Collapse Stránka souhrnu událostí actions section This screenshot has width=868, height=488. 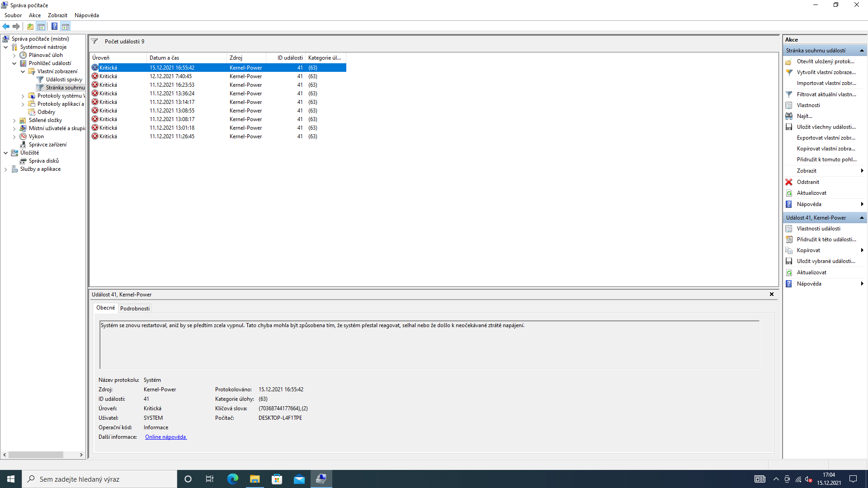(x=862, y=51)
